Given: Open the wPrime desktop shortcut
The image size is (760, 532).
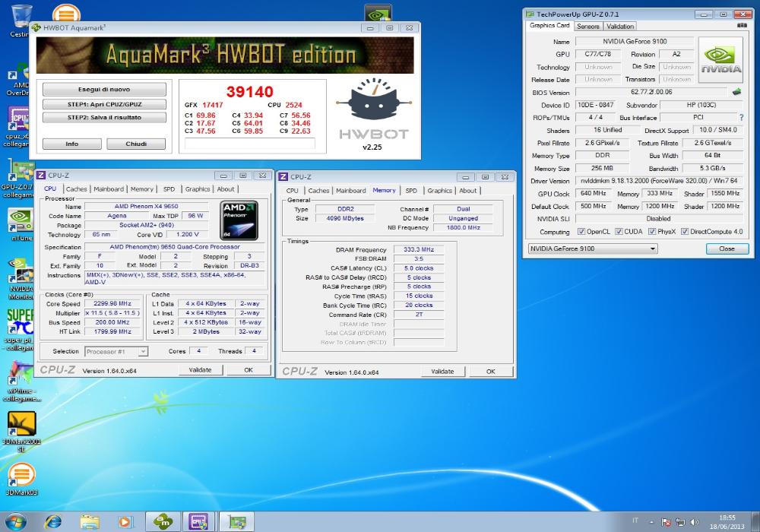Looking at the screenshot, I should pyautogui.click(x=21, y=380).
